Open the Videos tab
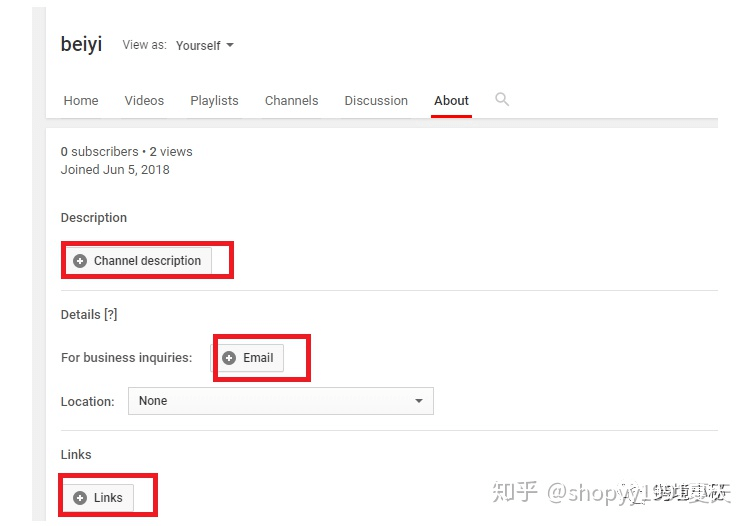The height and width of the screenshot is (526, 750). [x=144, y=101]
